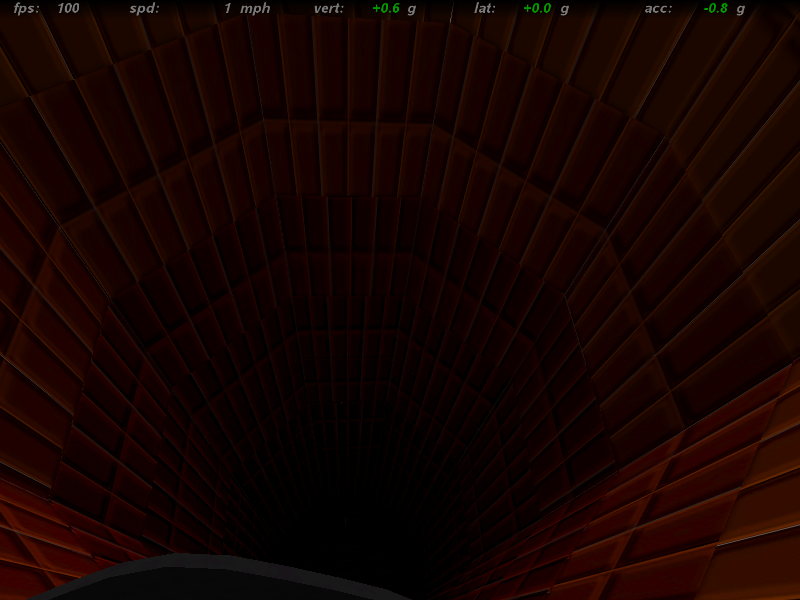This screenshot has width=800, height=600.
Task: Click the "fps:" label in the HUD
Action: pyautogui.click(x=27, y=8)
